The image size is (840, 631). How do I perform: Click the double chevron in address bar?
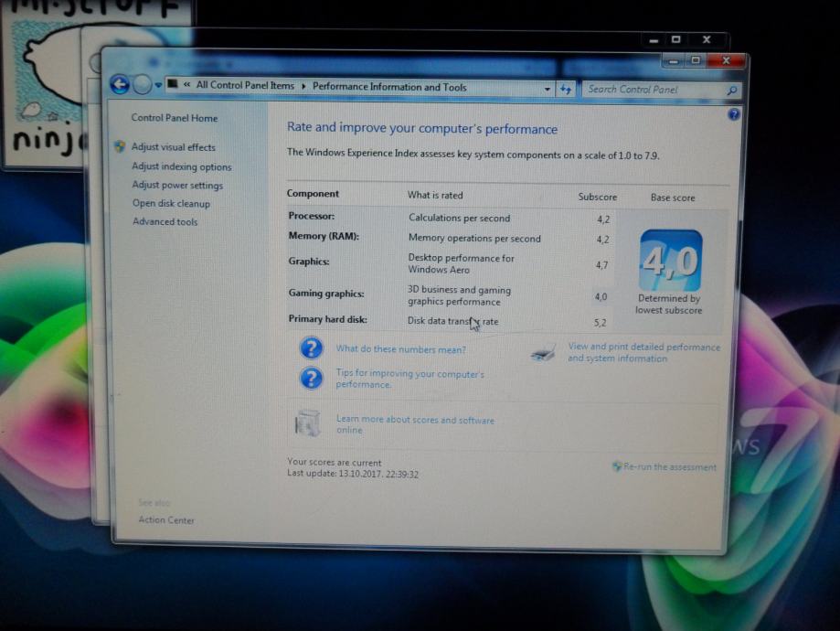tap(186, 84)
